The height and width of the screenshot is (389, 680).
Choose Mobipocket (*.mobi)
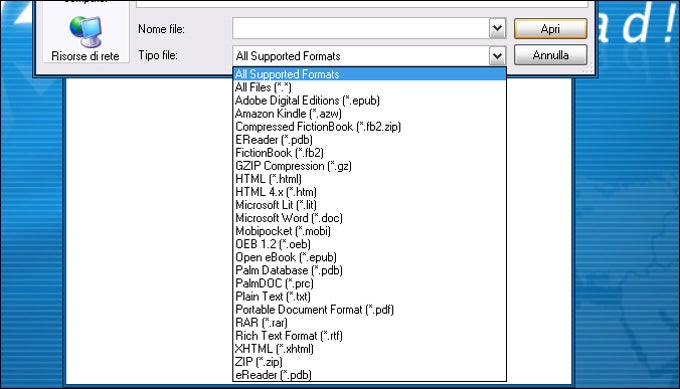(369, 231)
